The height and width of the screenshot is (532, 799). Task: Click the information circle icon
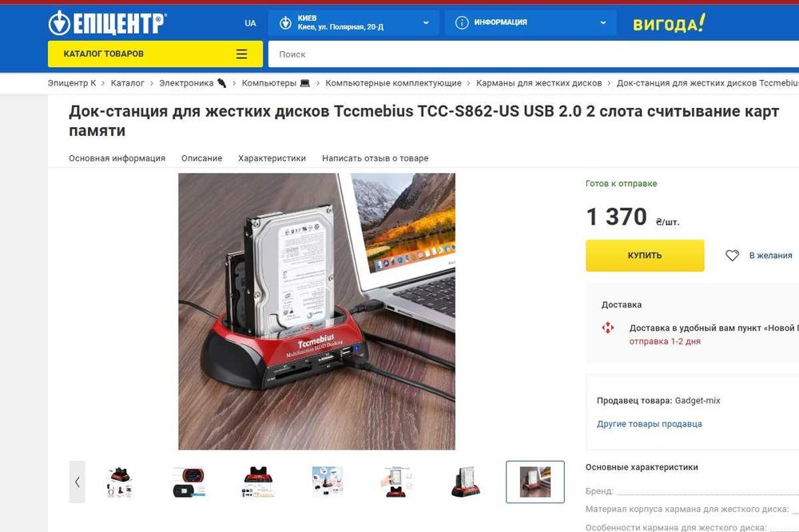click(462, 22)
